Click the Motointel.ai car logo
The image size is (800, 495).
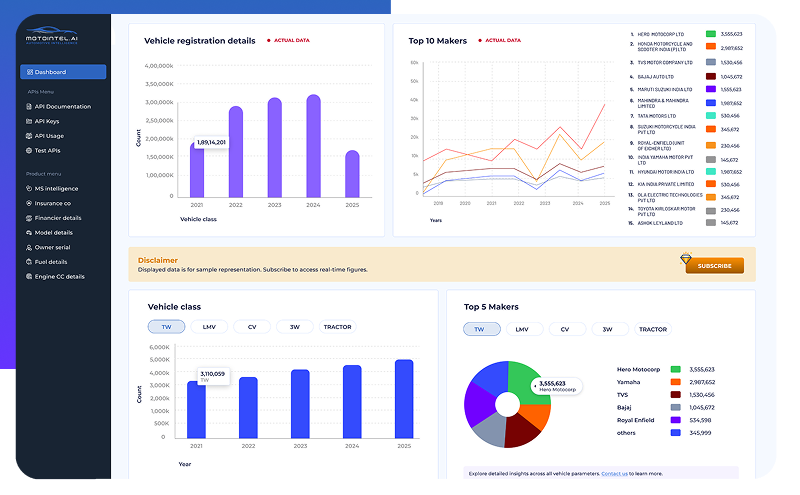[x=51, y=35]
